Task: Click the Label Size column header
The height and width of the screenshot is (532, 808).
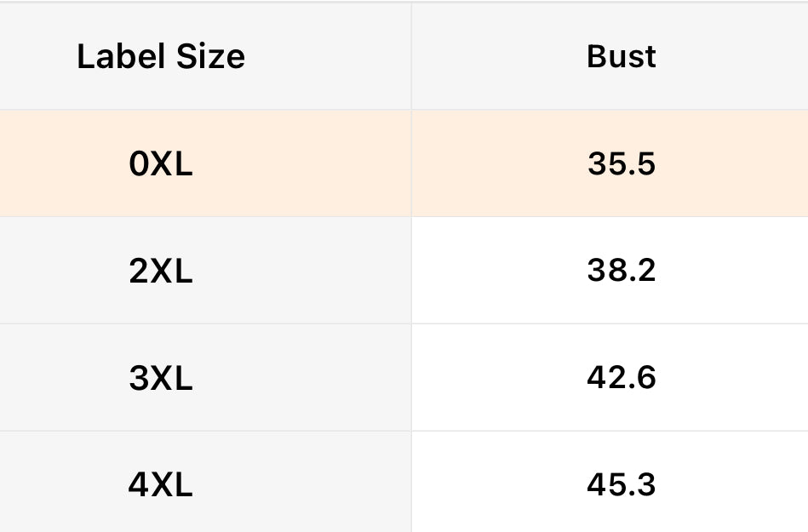Action: tap(161, 57)
